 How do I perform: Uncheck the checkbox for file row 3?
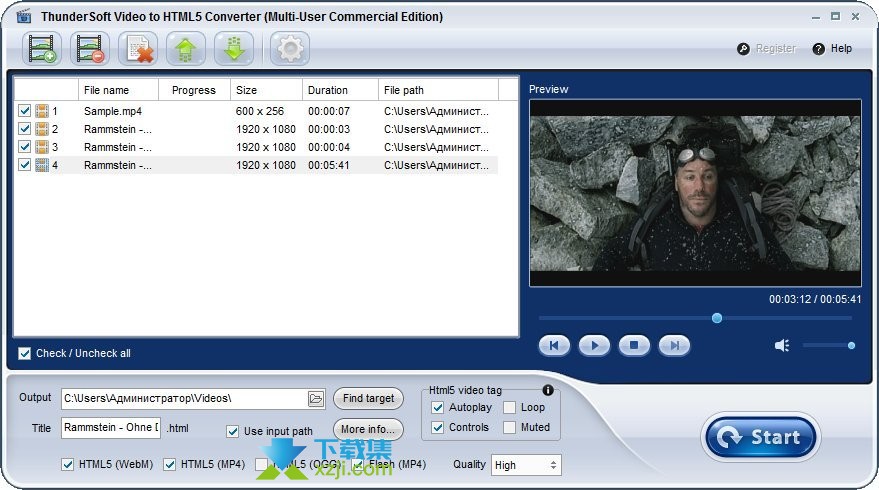pos(24,147)
